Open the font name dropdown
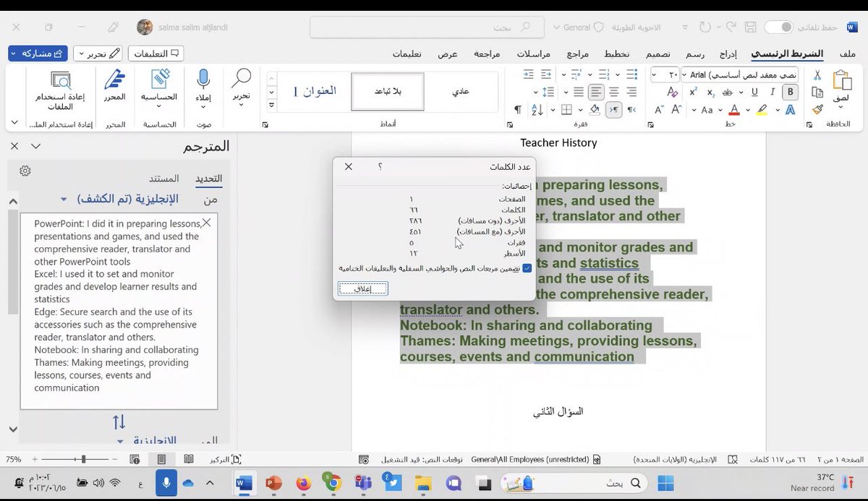Screen dimensions: 868x501 [x=684, y=74]
